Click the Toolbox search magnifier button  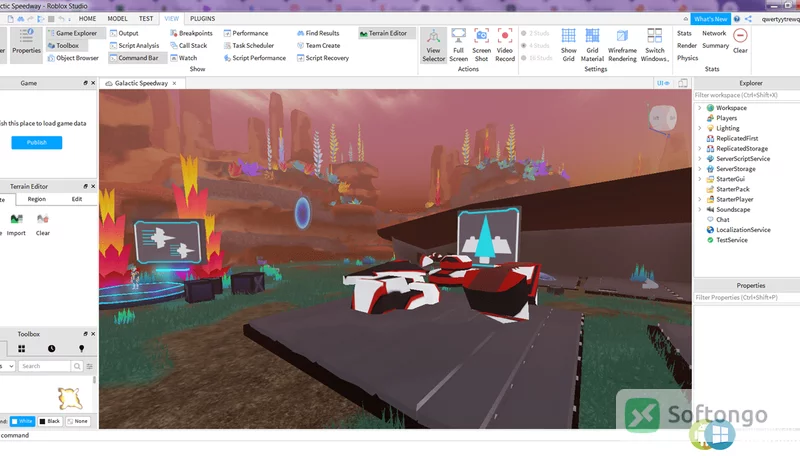click(x=77, y=366)
